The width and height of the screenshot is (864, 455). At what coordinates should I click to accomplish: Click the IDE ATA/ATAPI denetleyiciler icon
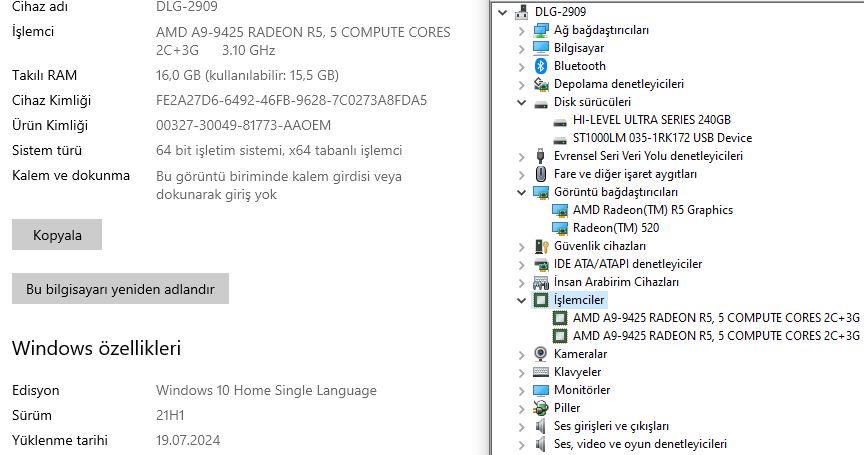pos(541,264)
